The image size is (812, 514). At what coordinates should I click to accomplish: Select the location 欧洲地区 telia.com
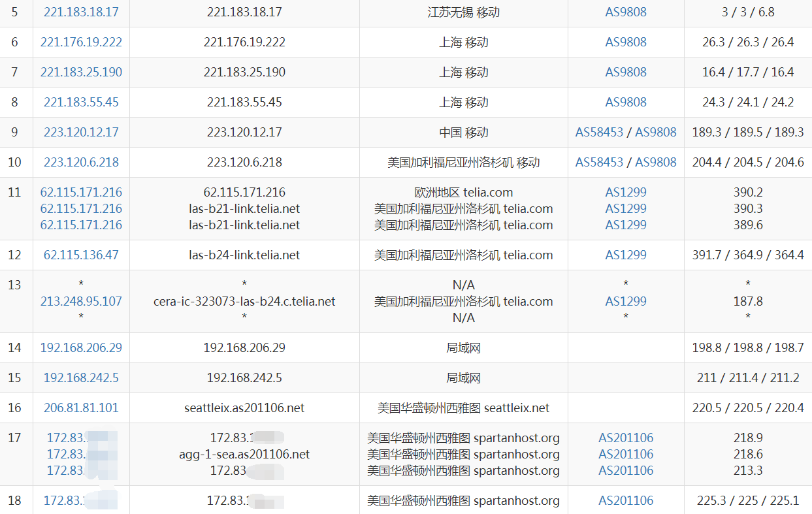coord(463,193)
